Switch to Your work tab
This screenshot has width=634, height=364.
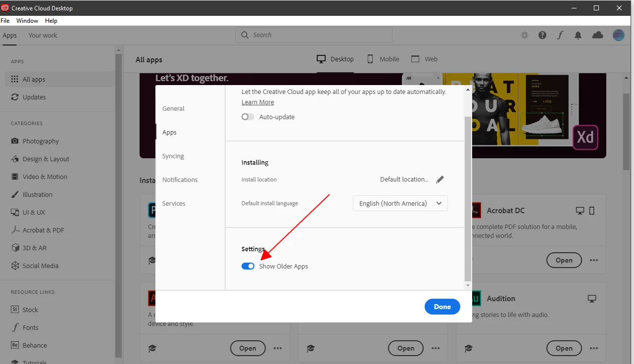43,35
